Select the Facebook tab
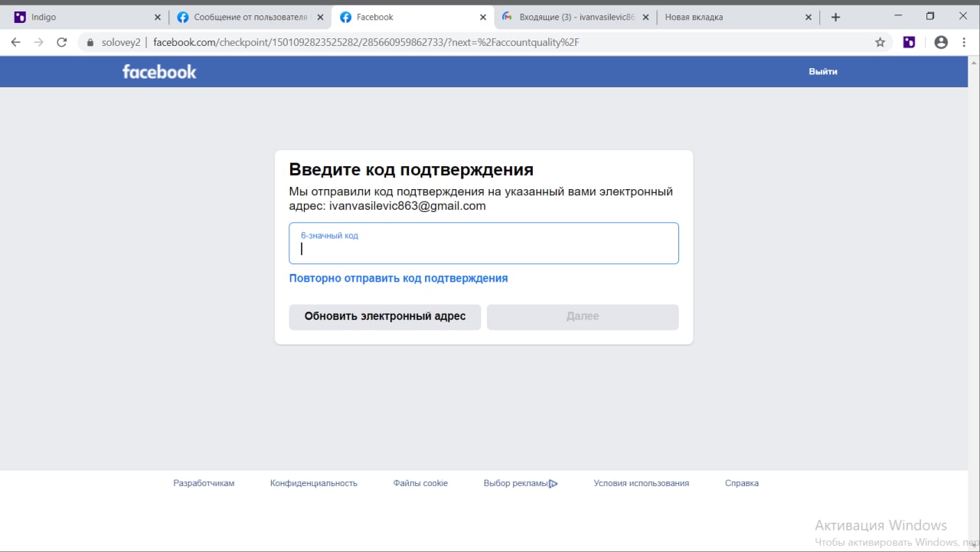 [412, 17]
